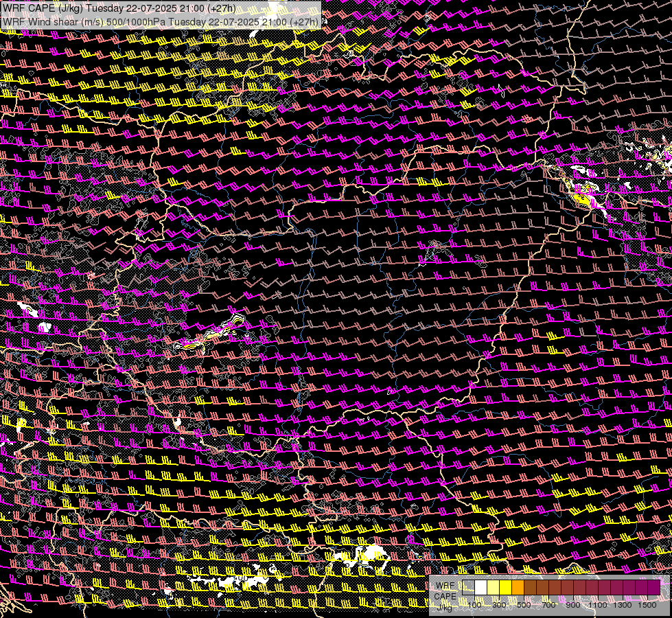Viewport: 672px width, 618px height.
Task: Click the '100' legend value label
Action: coord(474,605)
